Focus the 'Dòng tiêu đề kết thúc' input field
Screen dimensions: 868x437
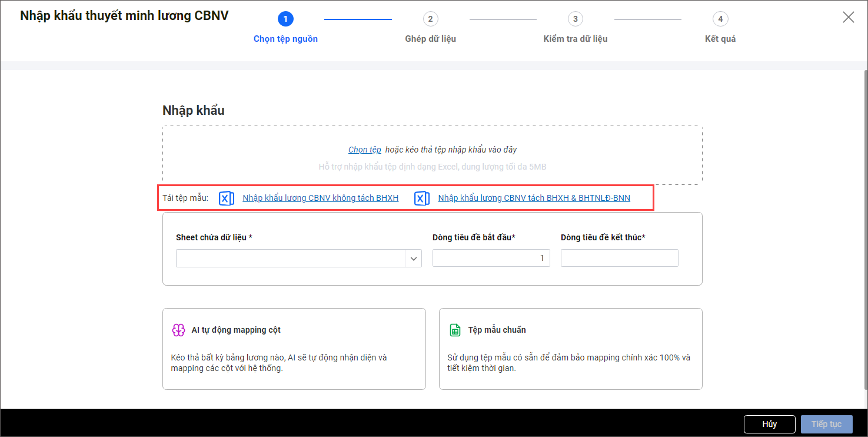click(x=619, y=258)
